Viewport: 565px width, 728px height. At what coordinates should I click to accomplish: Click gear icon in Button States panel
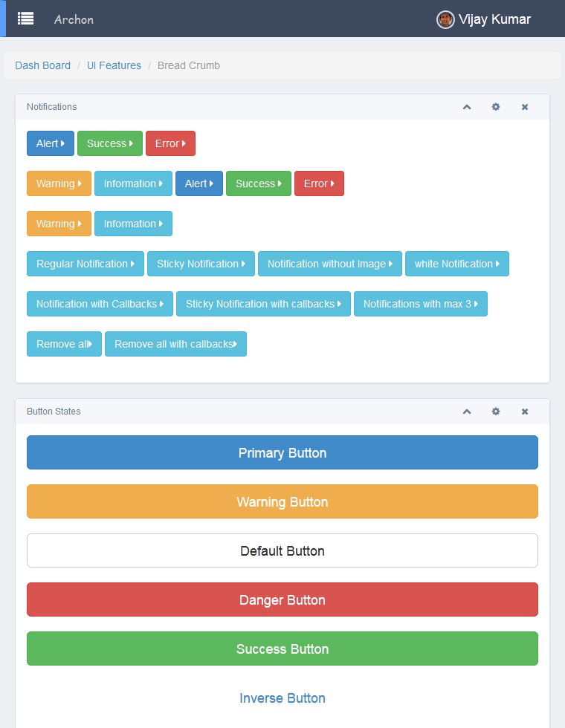(496, 412)
